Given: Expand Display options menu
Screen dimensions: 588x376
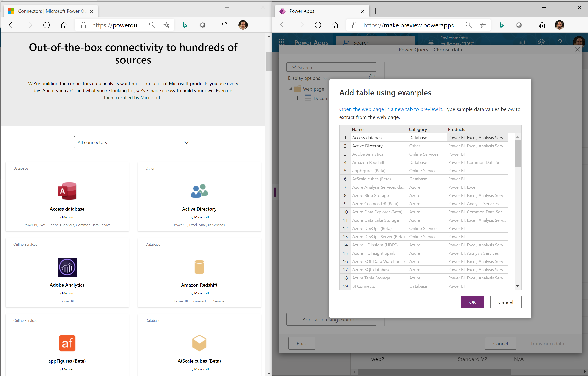Looking at the screenshot, I should [x=307, y=78].
